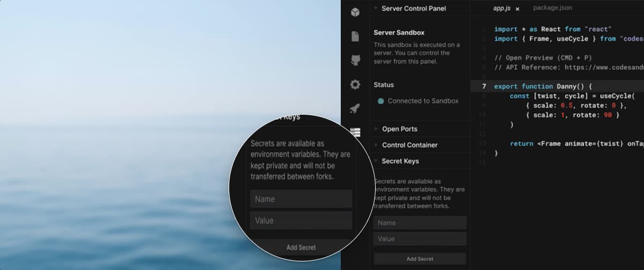The image size is (644, 270).
Task: Close the app.js tab with its x
Action: (517, 9)
